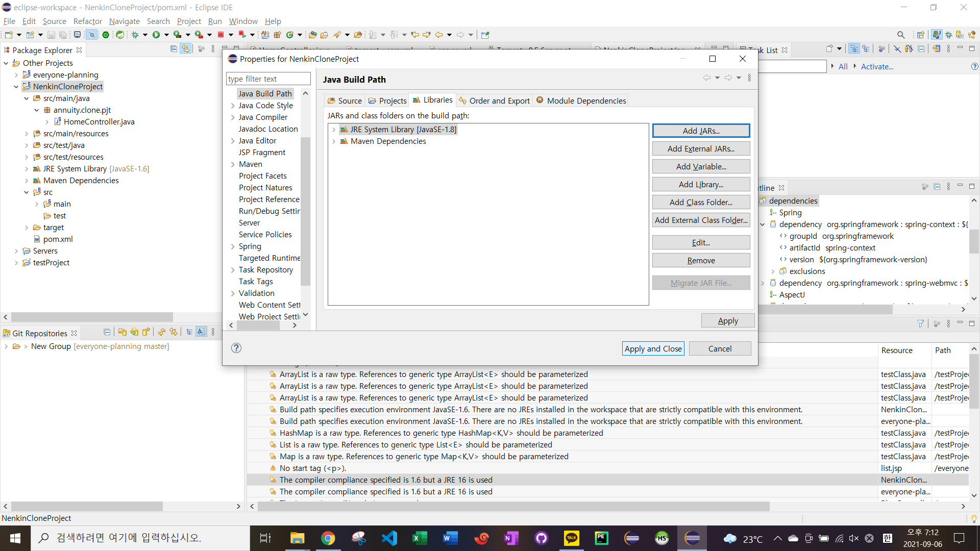Open the Refactor menu
This screenshot has height=551, width=980.
coord(87,21)
